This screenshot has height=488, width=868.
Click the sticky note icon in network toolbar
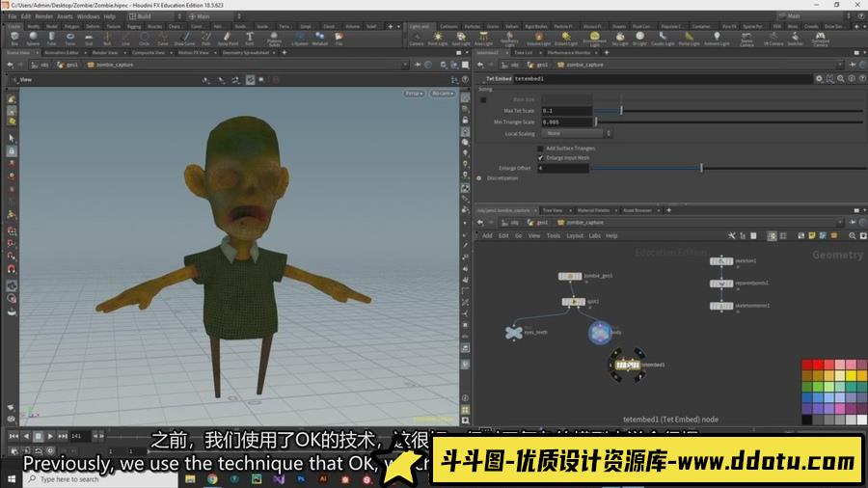click(x=812, y=235)
